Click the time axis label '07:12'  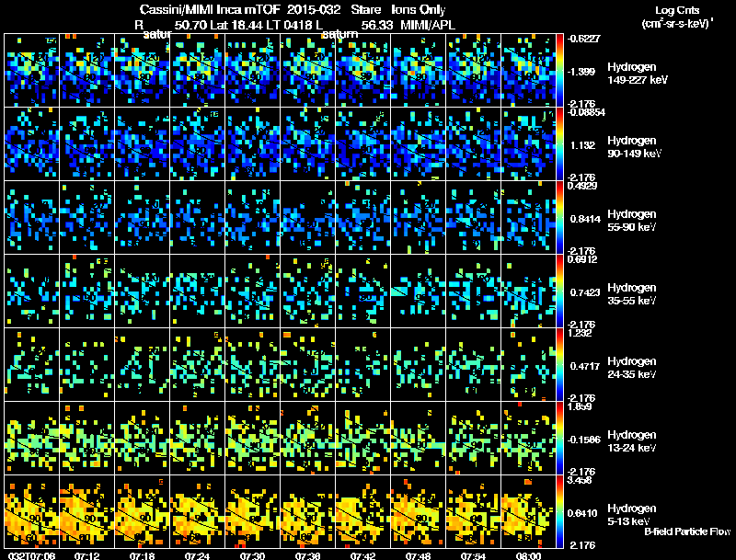click(86, 555)
